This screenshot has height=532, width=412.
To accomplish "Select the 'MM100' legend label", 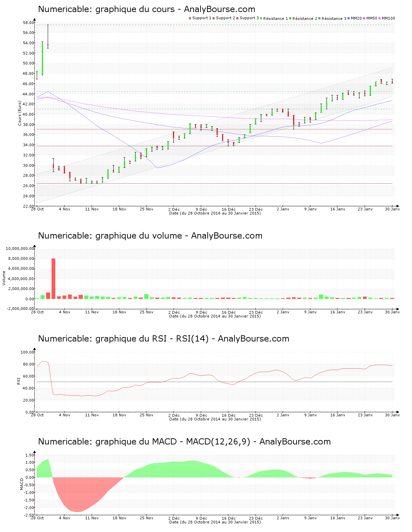I will (388, 18).
